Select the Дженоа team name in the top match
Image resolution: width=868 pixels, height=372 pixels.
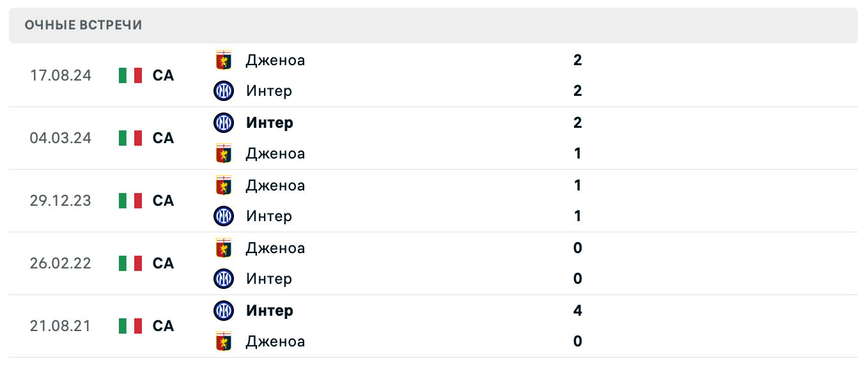point(275,60)
